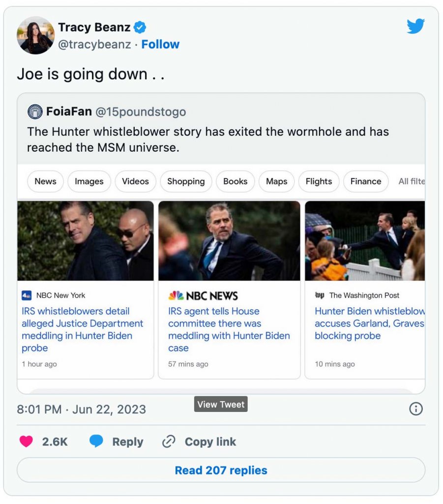Viewport: 443px width, 504px height.
Task: Click the Washington Post article thumbnail
Action: (365, 241)
